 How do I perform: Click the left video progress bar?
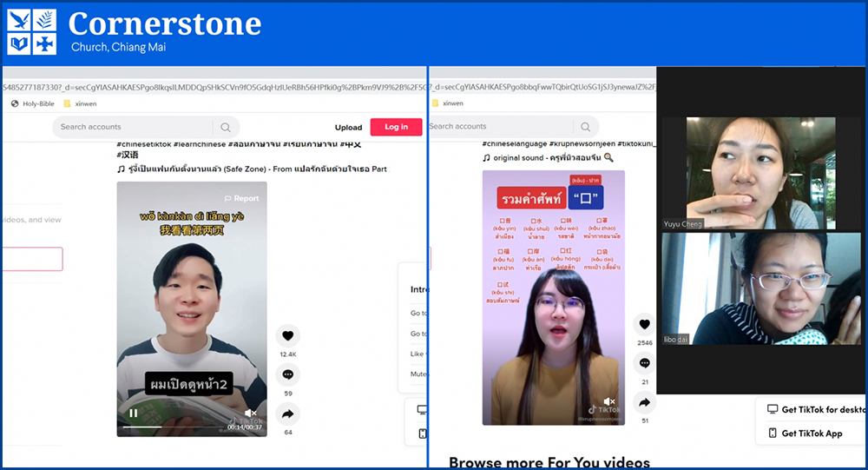pos(174,427)
